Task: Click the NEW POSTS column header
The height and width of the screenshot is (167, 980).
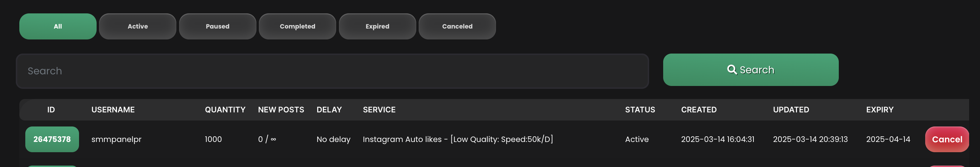Action: click(x=281, y=110)
